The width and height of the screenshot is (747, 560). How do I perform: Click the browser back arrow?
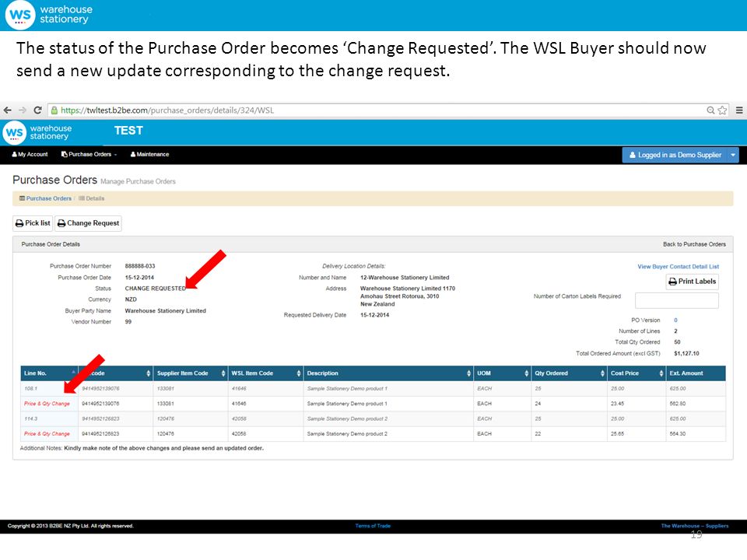(7, 110)
